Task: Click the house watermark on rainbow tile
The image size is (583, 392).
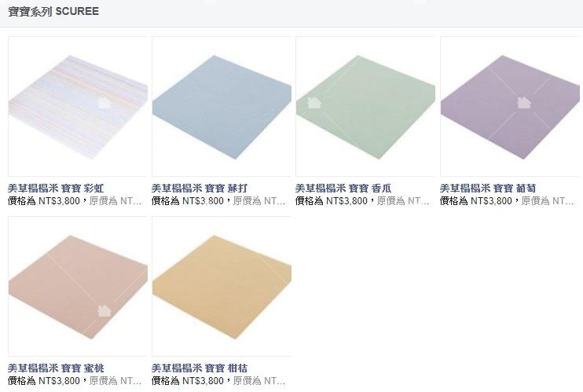Action: click(104, 103)
